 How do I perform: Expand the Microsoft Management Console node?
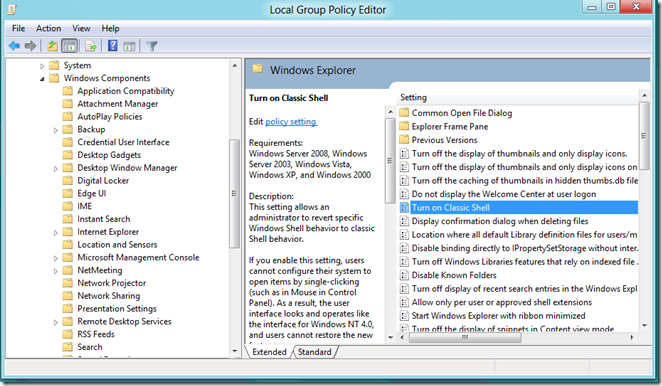click(x=56, y=258)
